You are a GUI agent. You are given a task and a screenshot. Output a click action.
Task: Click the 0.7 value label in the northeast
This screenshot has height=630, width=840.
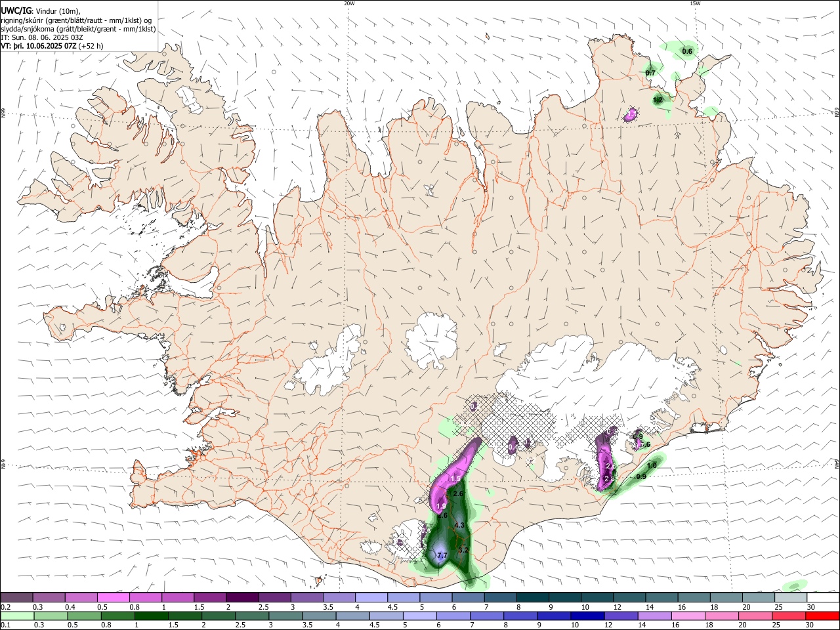[x=650, y=73]
